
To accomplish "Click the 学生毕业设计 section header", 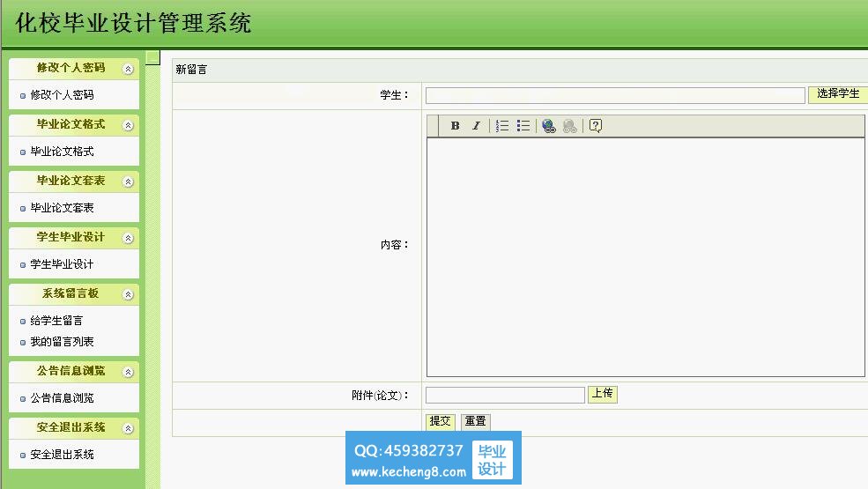I will click(74, 238).
